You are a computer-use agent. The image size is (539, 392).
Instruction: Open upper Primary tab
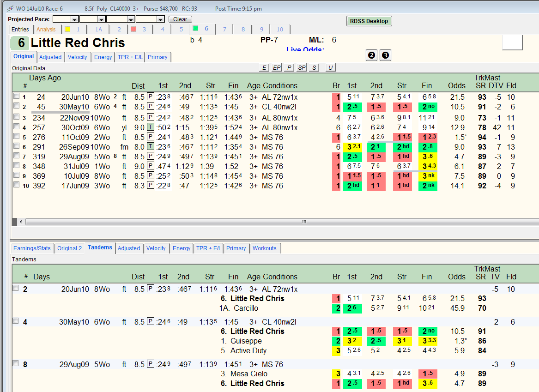click(157, 57)
